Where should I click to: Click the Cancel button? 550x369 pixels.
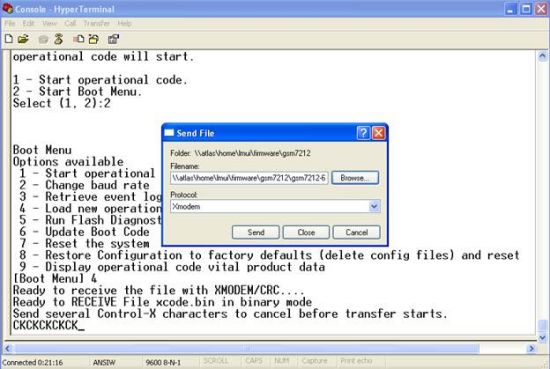tap(356, 232)
